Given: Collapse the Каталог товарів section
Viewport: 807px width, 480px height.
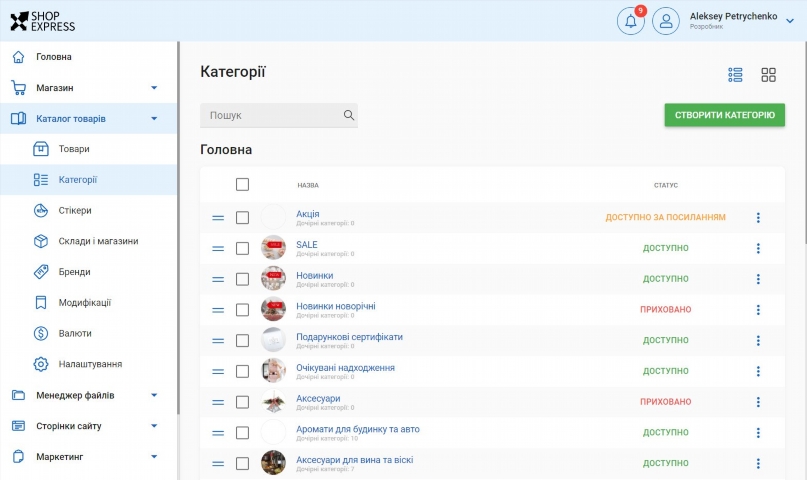Looking at the screenshot, I should 154,119.
